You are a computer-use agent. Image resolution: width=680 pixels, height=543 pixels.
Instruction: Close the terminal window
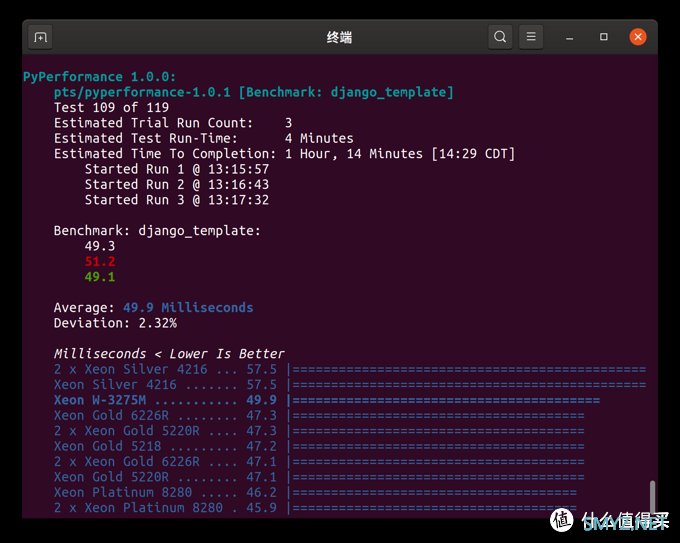[638, 37]
